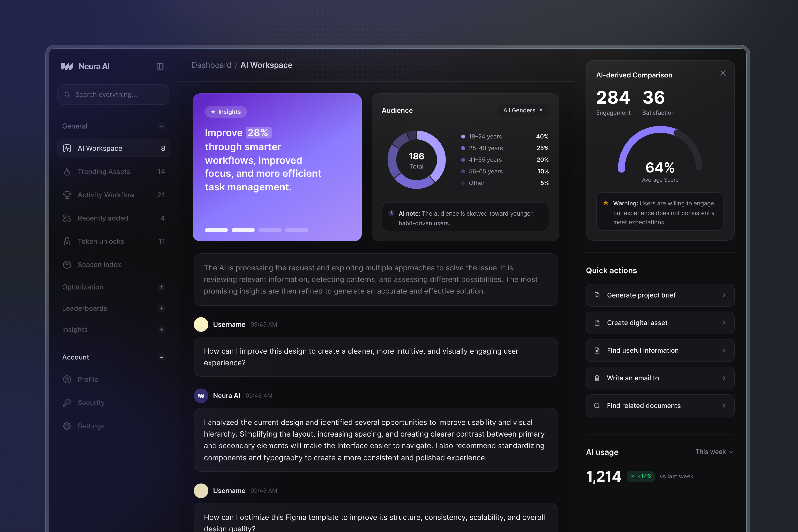Click the AI Workspace pulse icon
The image size is (798, 532).
(67, 148)
